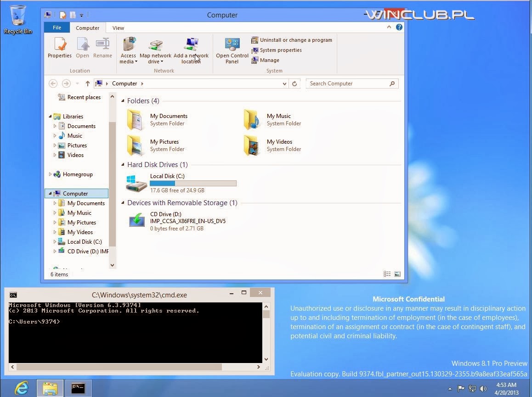Show hidden tray icons arrow
532x397 pixels.
(x=450, y=389)
